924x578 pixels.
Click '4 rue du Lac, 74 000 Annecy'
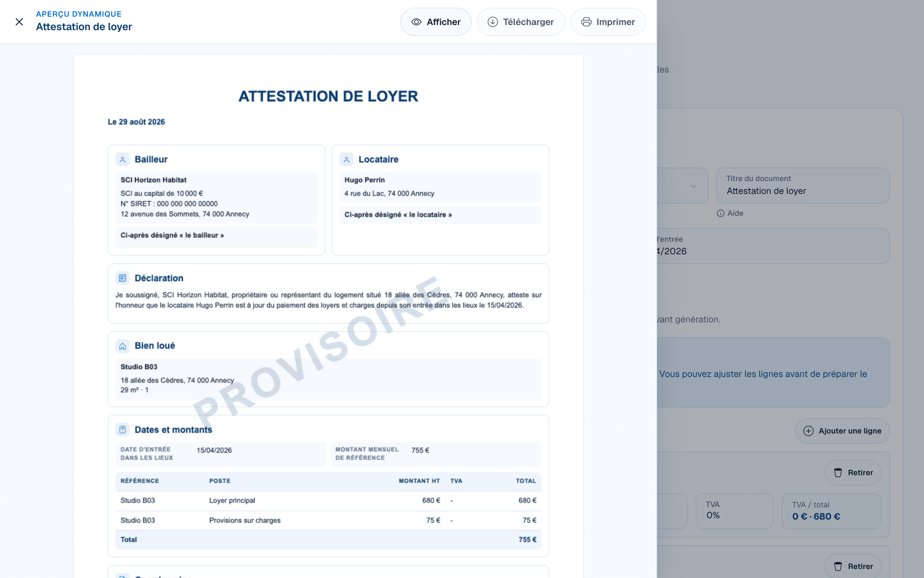pyautogui.click(x=389, y=193)
